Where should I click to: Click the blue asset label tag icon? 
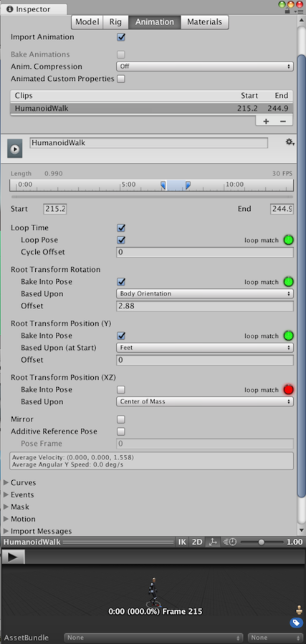click(x=296, y=623)
